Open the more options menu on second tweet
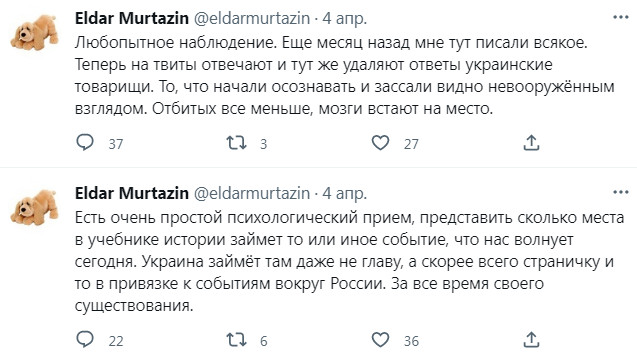Image resolution: width=637 pixels, height=361 pixels. 621,192
